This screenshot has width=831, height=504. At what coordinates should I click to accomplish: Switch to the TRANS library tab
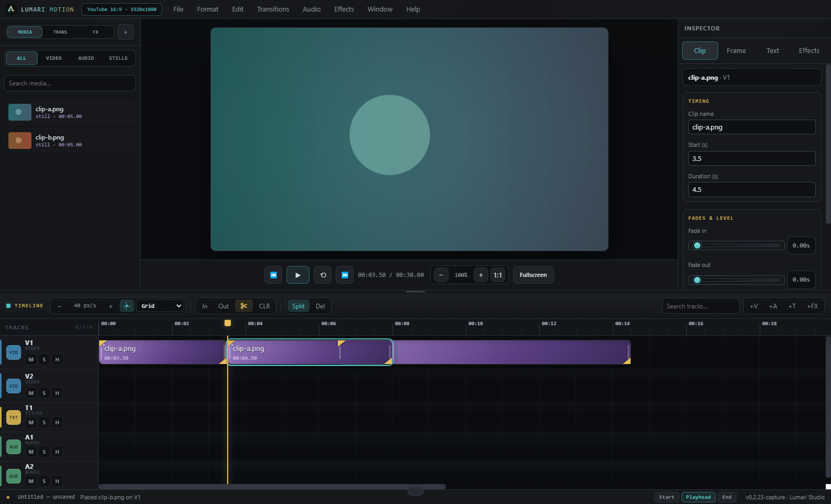(x=60, y=32)
